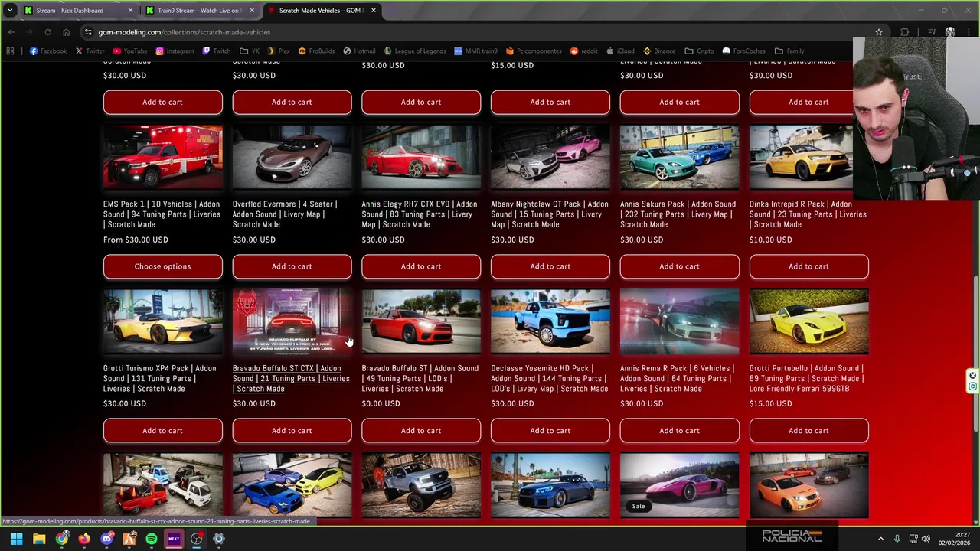Open the pink car thumbnail marked Sale

click(x=680, y=486)
